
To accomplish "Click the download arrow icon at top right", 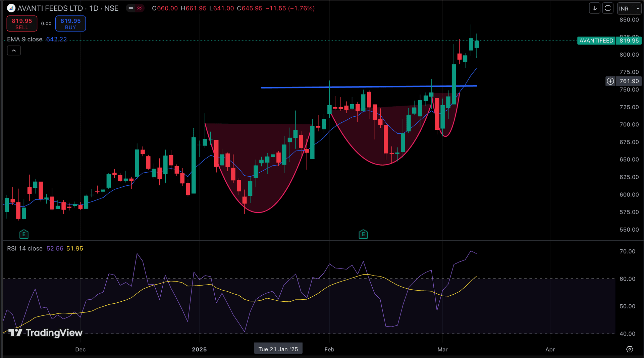I will [595, 8].
